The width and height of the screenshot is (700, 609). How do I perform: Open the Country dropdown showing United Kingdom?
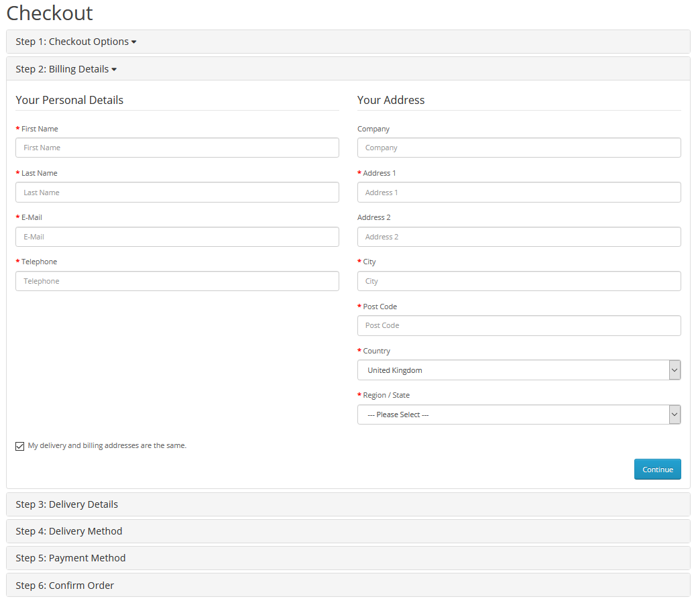click(x=519, y=370)
